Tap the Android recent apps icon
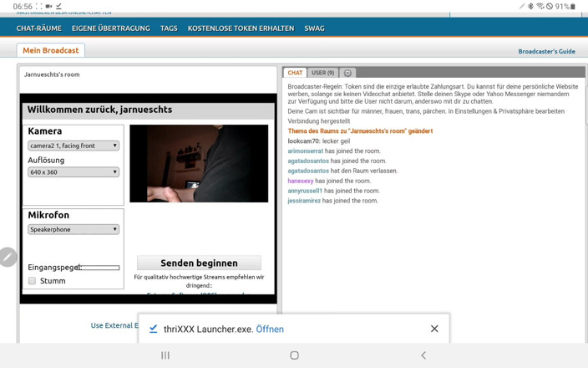Screen dimensions: 588x368 165,355
